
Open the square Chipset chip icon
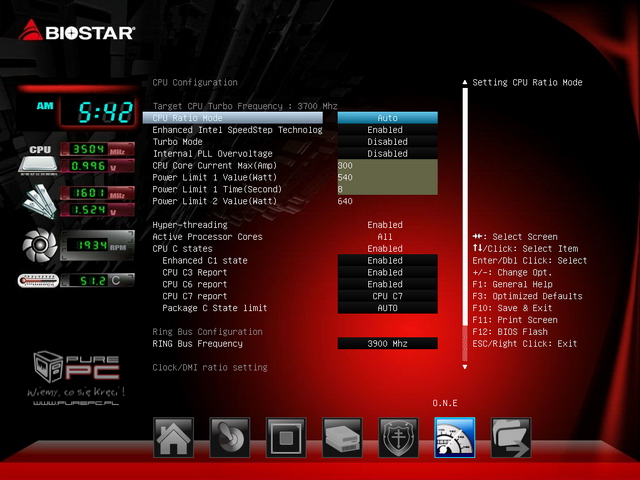[286, 438]
